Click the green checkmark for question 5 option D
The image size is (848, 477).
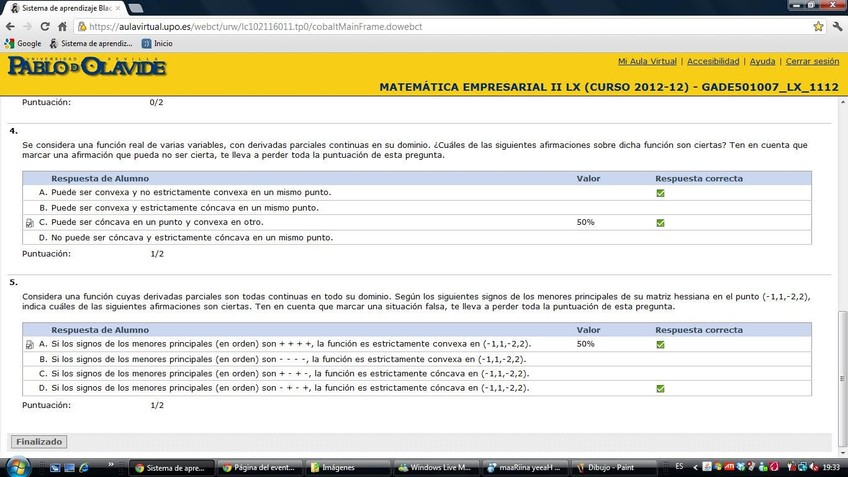660,388
